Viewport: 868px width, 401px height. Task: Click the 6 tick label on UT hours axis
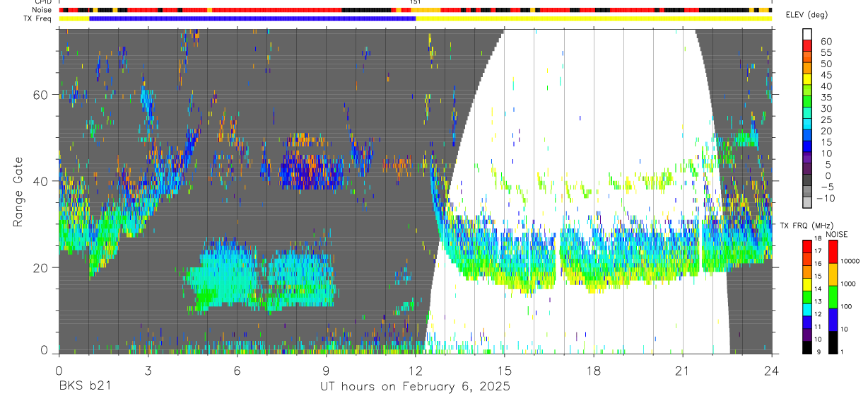pos(237,371)
